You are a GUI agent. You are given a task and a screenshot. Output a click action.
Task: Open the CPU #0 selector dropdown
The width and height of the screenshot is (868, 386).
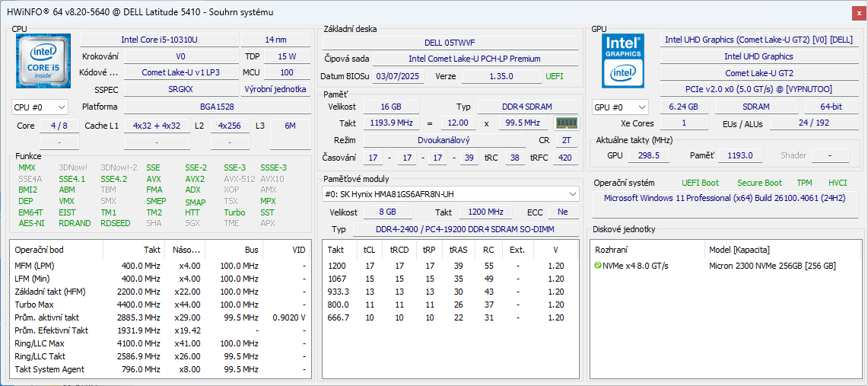[40, 107]
